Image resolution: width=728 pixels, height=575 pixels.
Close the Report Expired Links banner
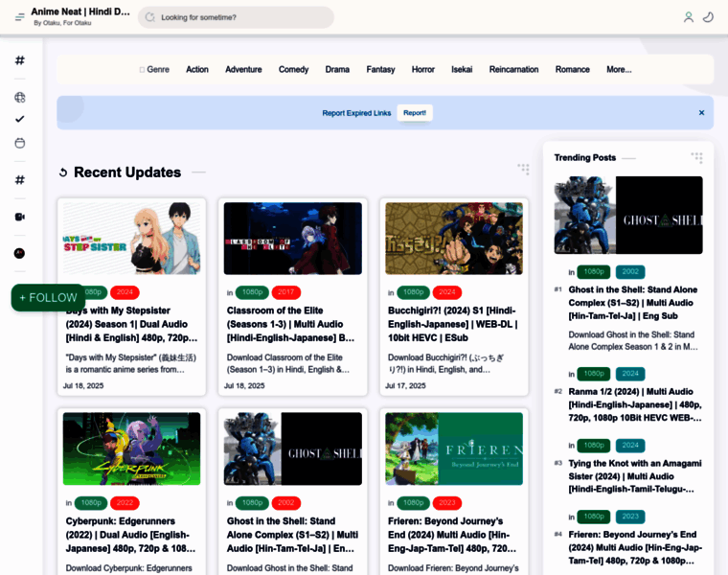(701, 112)
